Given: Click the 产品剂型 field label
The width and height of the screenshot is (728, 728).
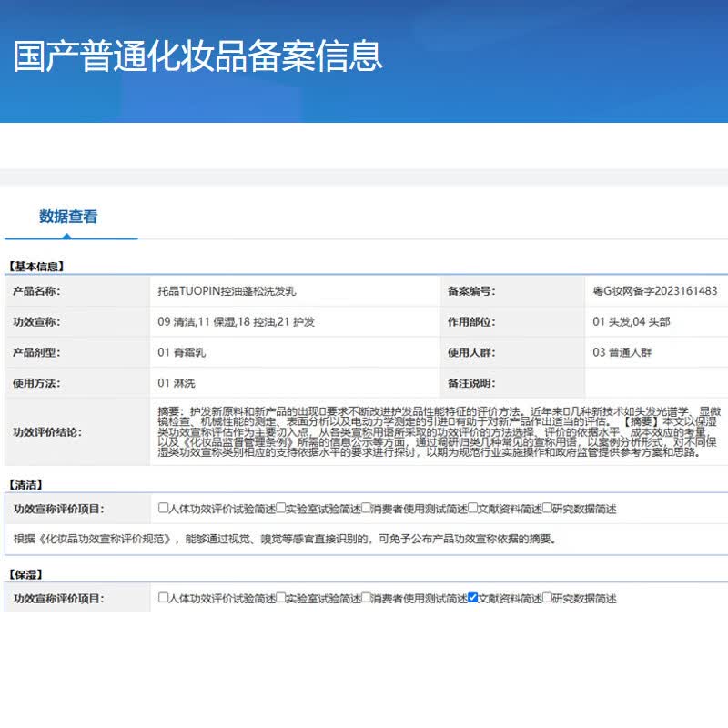Looking at the screenshot, I should (36, 352).
